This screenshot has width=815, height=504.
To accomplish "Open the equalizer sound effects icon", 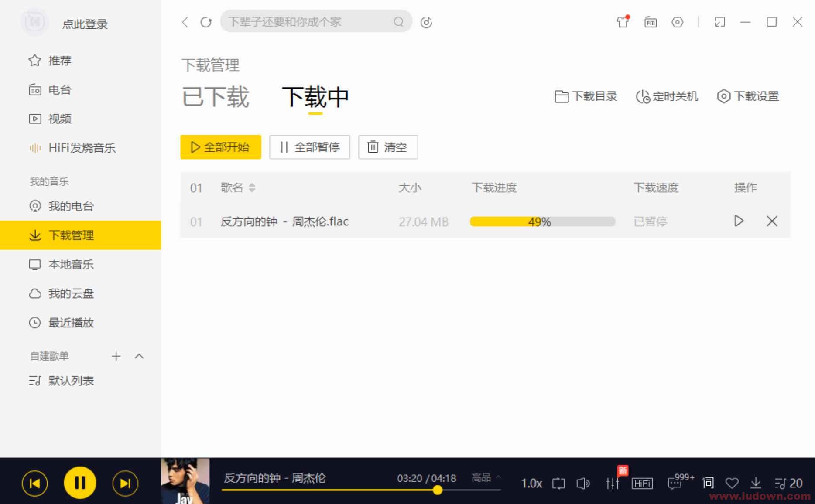I will (613, 483).
